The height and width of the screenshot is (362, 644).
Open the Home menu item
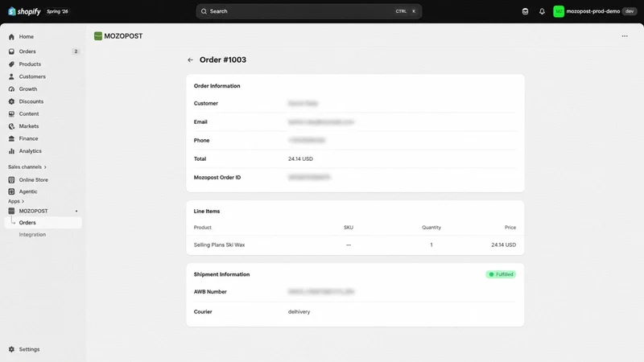click(x=27, y=36)
